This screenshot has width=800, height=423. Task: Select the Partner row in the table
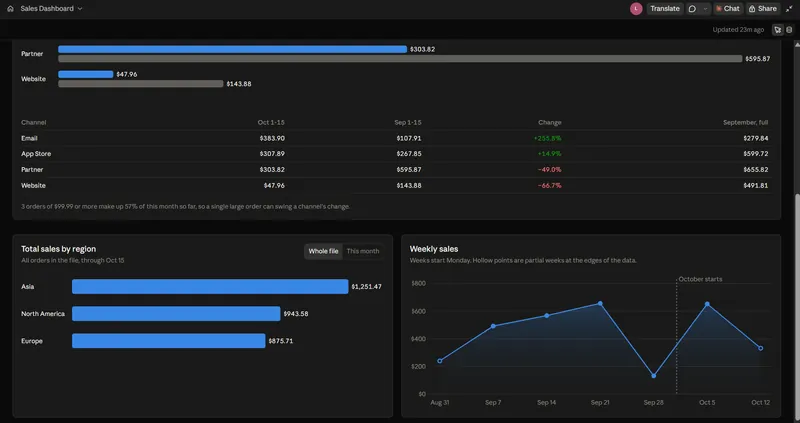pos(396,169)
